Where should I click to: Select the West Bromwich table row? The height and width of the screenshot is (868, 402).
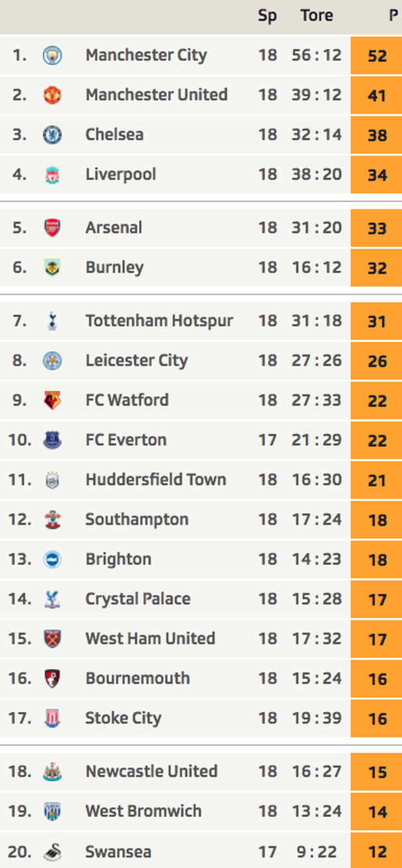point(201,811)
